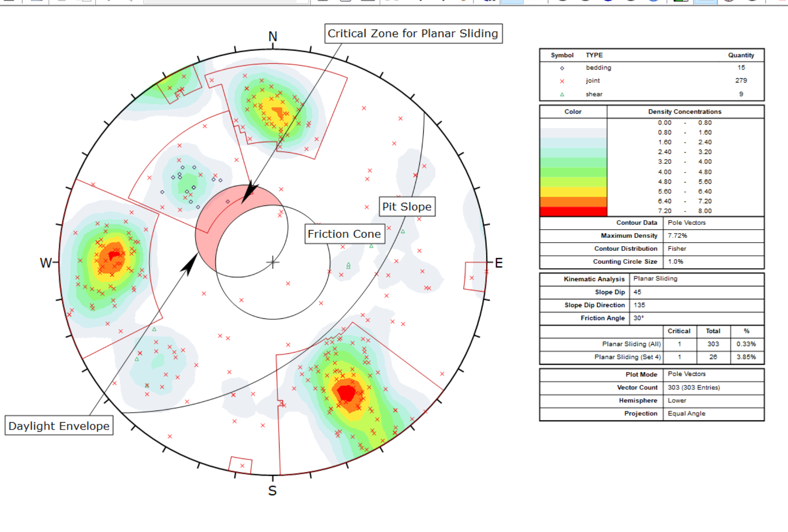Pick the green 3.20 - 4.00 density swatch
The width and height of the screenshot is (788, 532).
pos(573,162)
